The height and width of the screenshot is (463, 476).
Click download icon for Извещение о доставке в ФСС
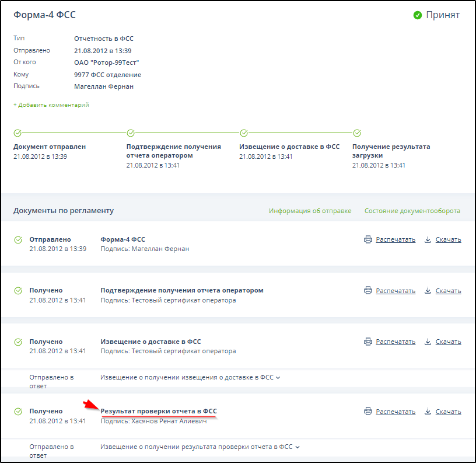coord(428,342)
